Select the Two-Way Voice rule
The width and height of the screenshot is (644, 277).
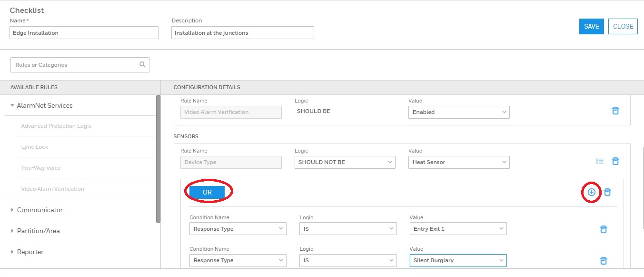[41, 168]
